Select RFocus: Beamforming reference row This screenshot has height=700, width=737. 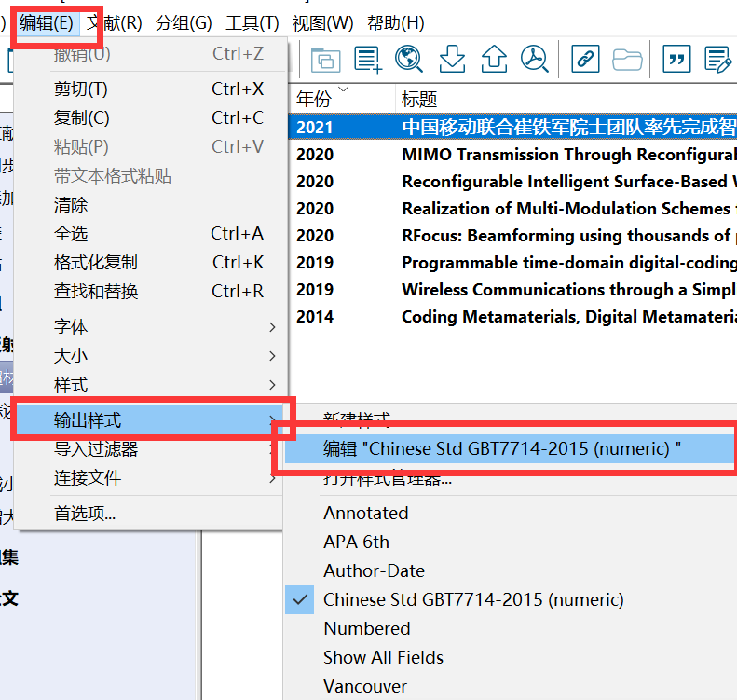click(x=512, y=236)
